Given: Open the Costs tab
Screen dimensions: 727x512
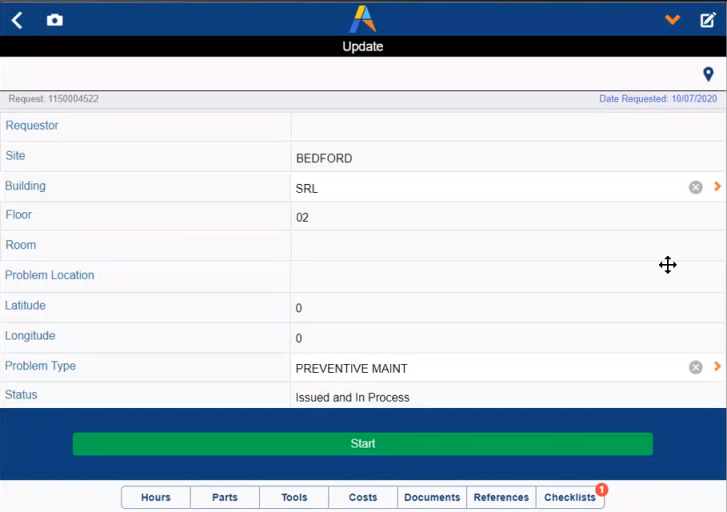Looking at the screenshot, I should point(363,497).
